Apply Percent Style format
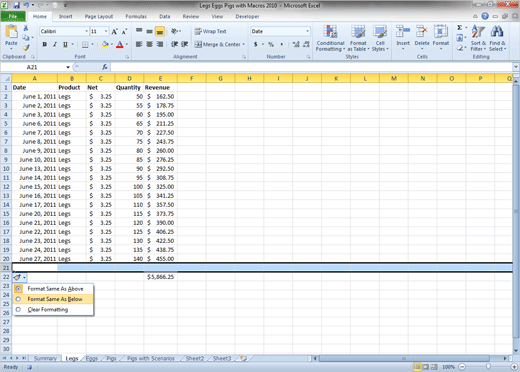The height and width of the screenshot is (372, 520). point(271,44)
